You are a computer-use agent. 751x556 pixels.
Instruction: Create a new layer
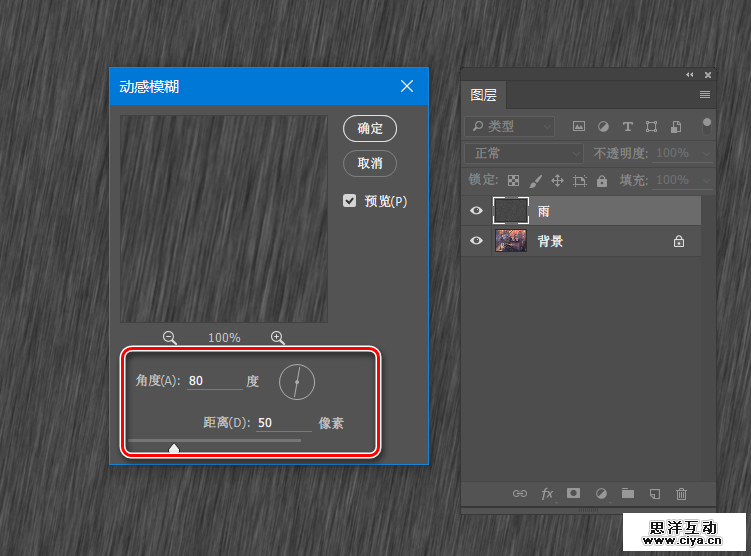[655, 494]
